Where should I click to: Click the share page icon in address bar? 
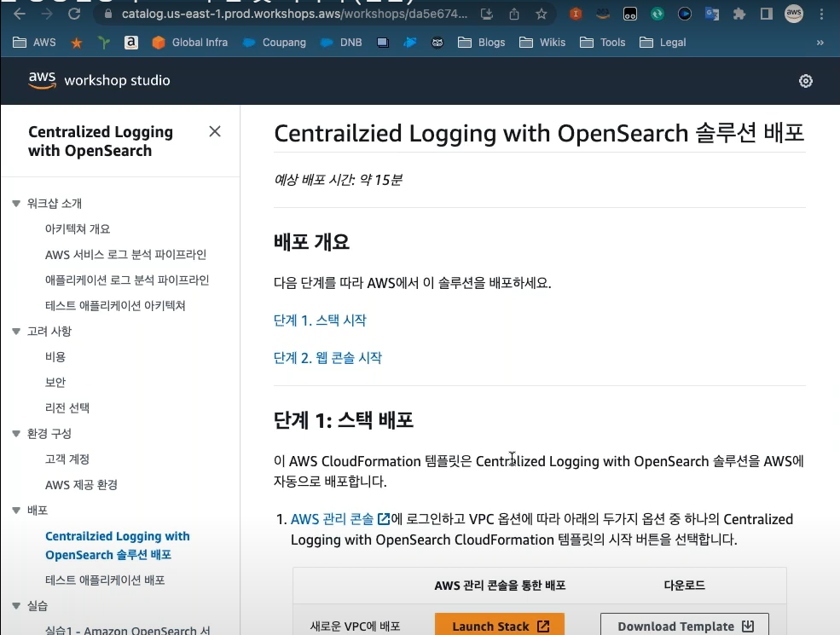(x=514, y=14)
